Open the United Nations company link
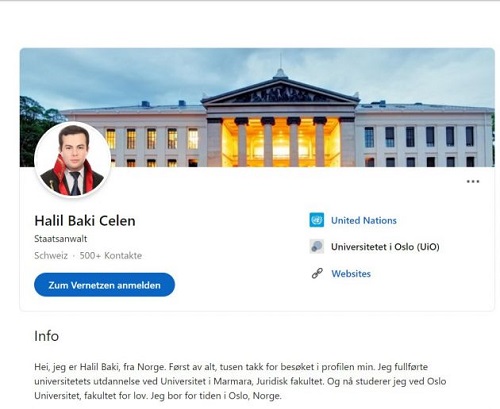 point(364,220)
